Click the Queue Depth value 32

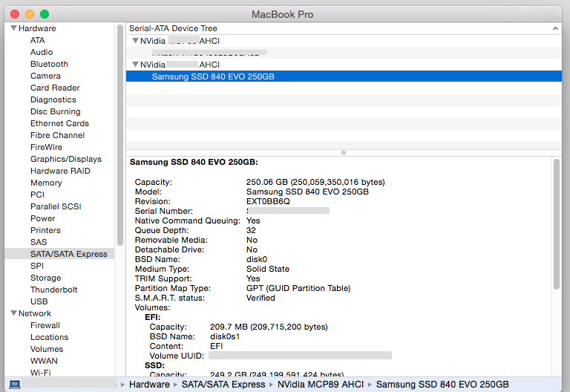pyautogui.click(x=251, y=231)
